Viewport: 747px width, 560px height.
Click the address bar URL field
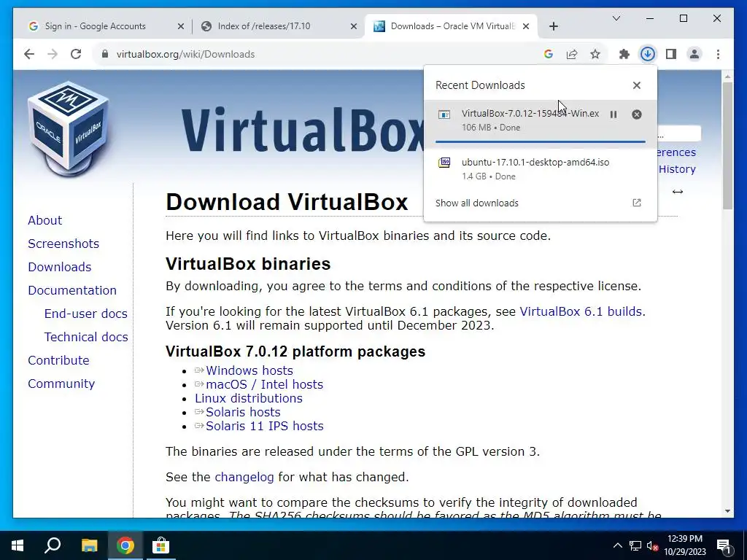click(324, 54)
